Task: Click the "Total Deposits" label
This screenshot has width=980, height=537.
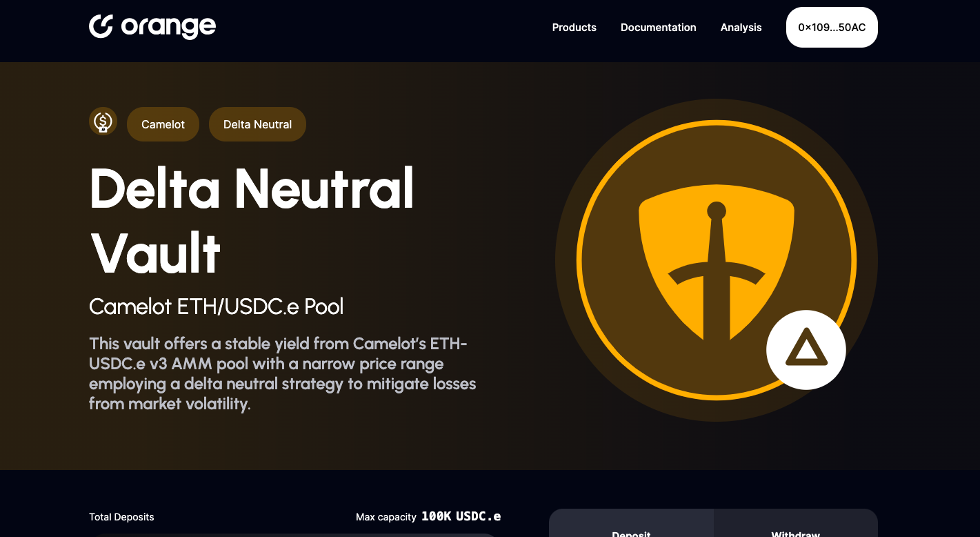Action: click(x=121, y=517)
